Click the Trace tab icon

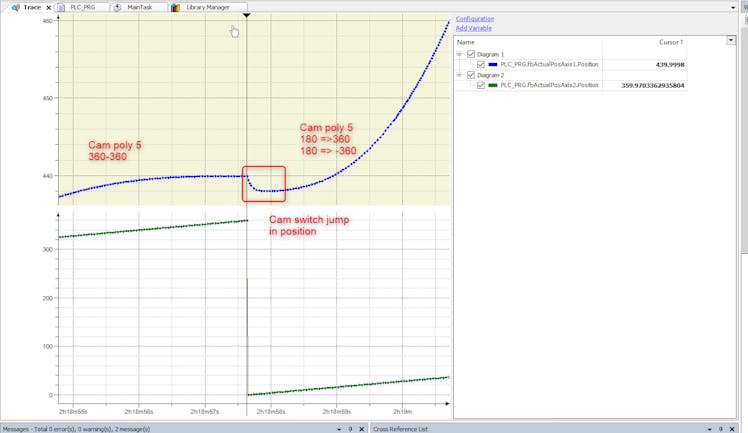point(15,7)
